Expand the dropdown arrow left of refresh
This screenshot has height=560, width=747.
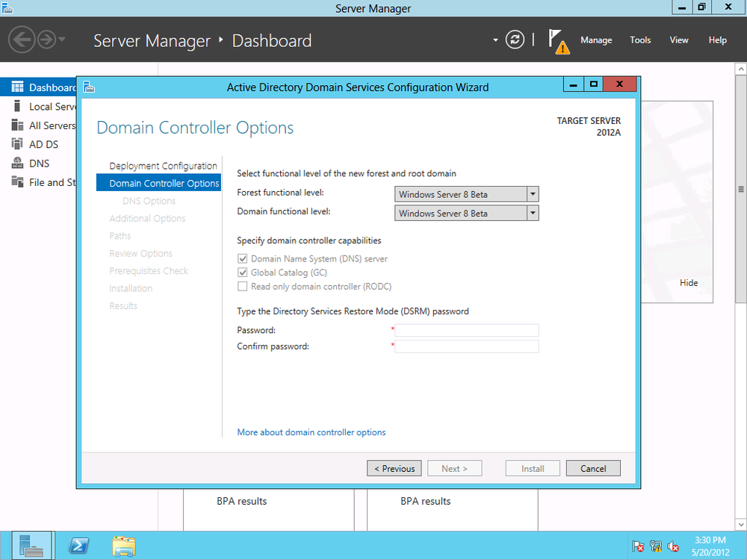(495, 40)
